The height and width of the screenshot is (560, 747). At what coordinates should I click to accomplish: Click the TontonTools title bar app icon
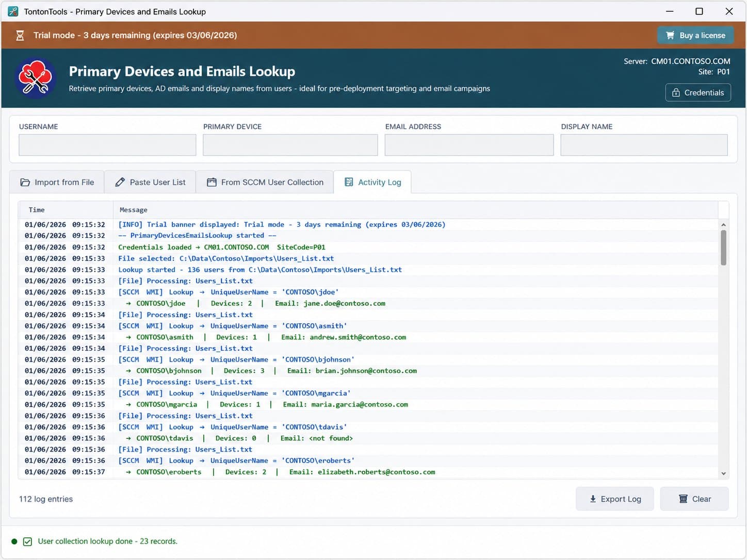click(13, 11)
